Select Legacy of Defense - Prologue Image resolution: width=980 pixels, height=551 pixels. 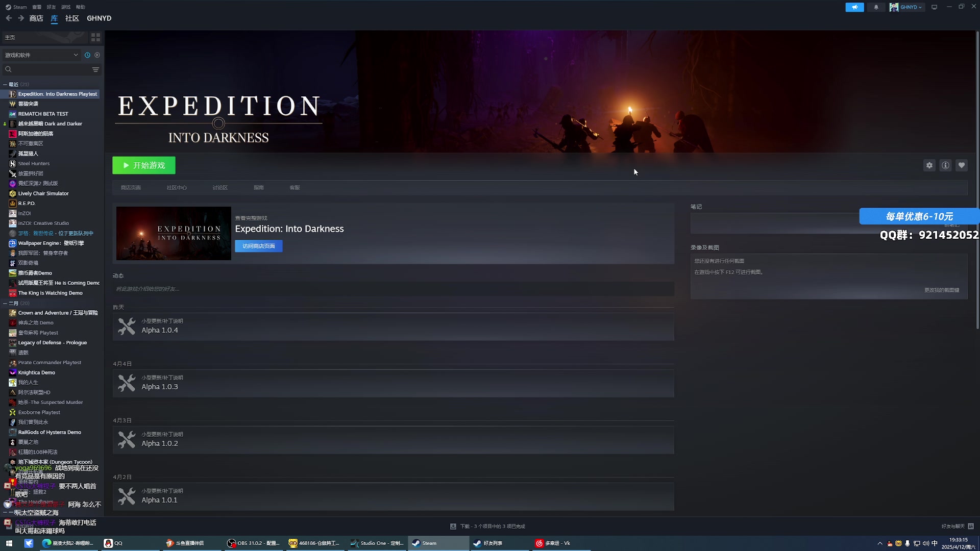53,343
